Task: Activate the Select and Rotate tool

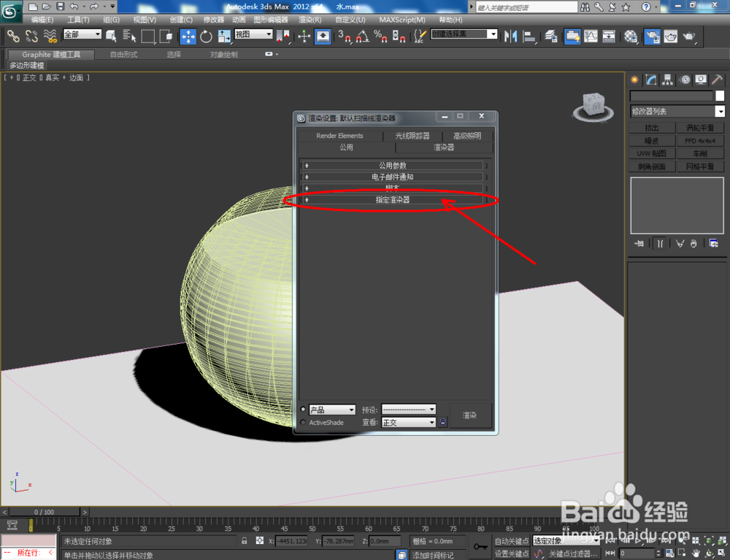Action: click(x=206, y=36)
